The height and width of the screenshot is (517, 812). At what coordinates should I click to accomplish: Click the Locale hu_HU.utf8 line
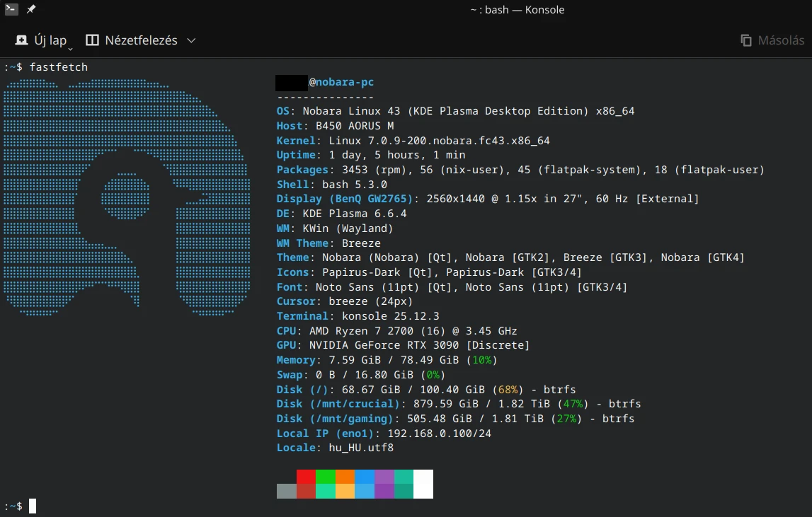click(335, 448)
